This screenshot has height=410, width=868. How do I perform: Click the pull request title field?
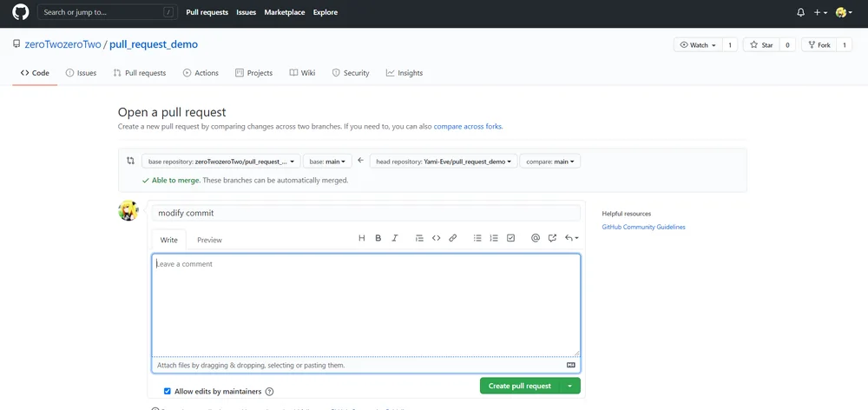coord(366,213)
